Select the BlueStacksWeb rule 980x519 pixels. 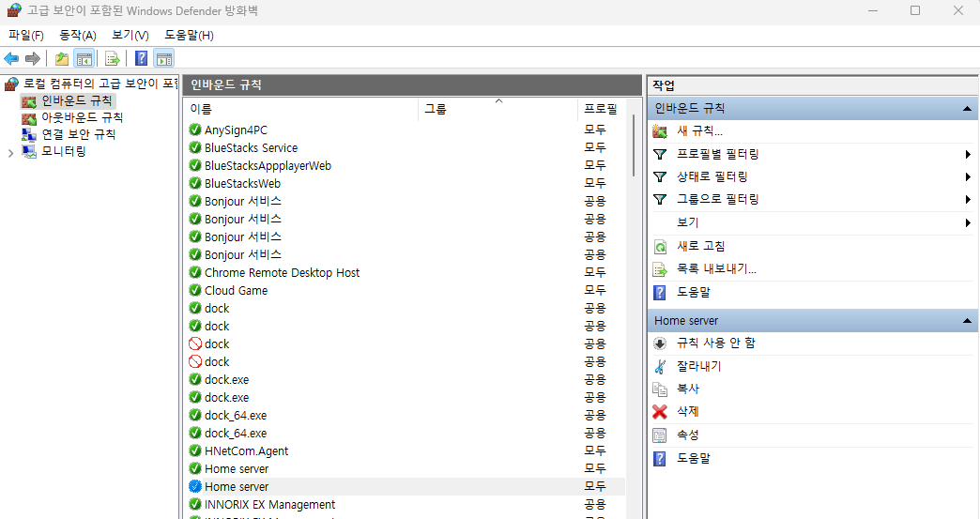coord(242,184)
